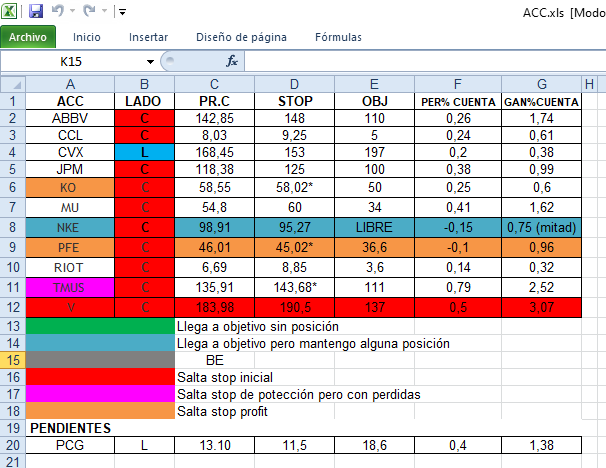606x468 pixels.
Task: Click the GAN%CUENTA header cell
Action: tap(541, 101)
